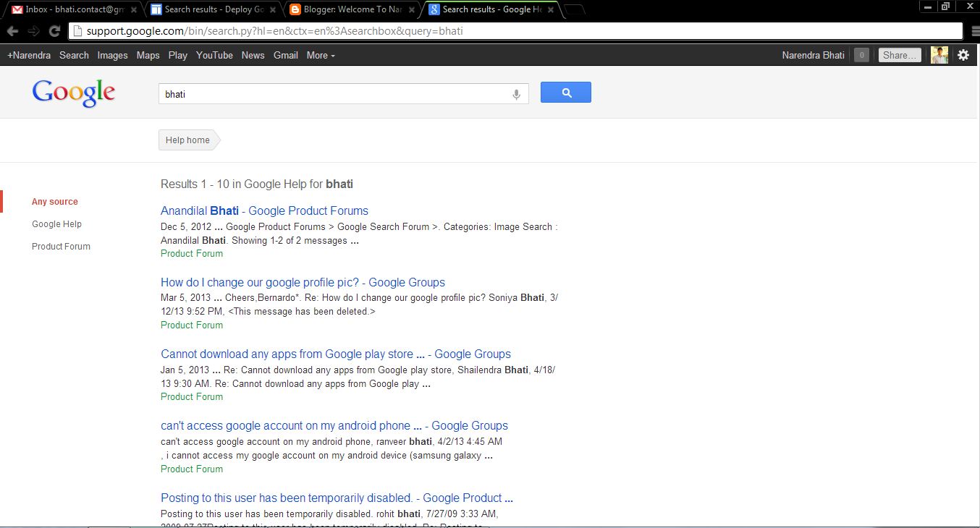Open Search in the Google bar
The height and width of the screenshot is (528, 980).
[74, 55]
